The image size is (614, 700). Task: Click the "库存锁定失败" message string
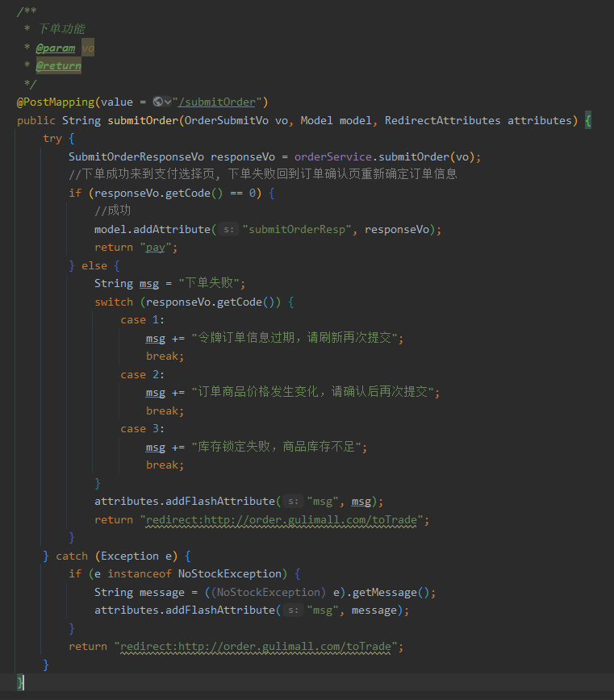(x=276, y=447)
